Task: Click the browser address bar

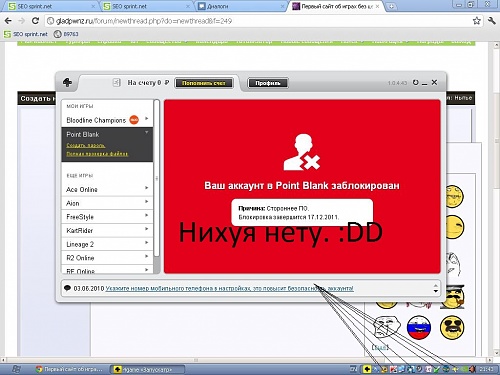Action: [258, 21]
